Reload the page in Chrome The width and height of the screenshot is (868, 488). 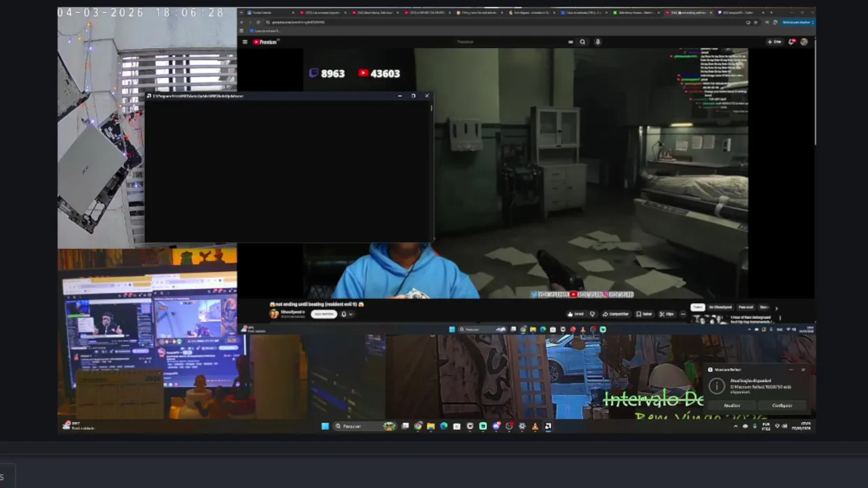click(x=258, y=22)
